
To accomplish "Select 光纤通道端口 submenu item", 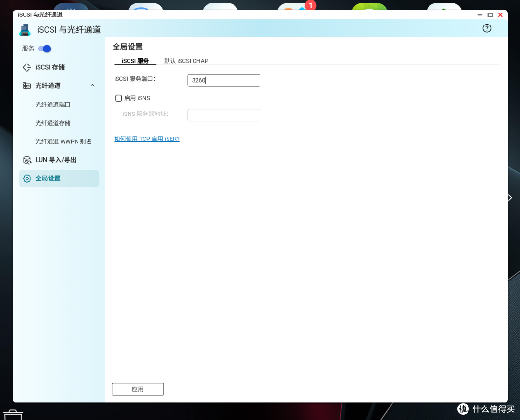I will [x=53, y=105].
